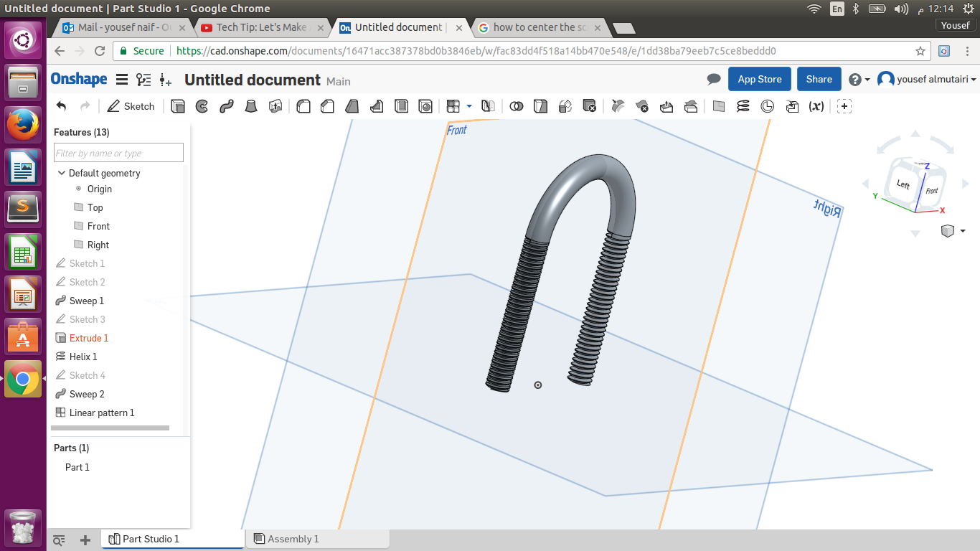Select the Shell tool

402,106
